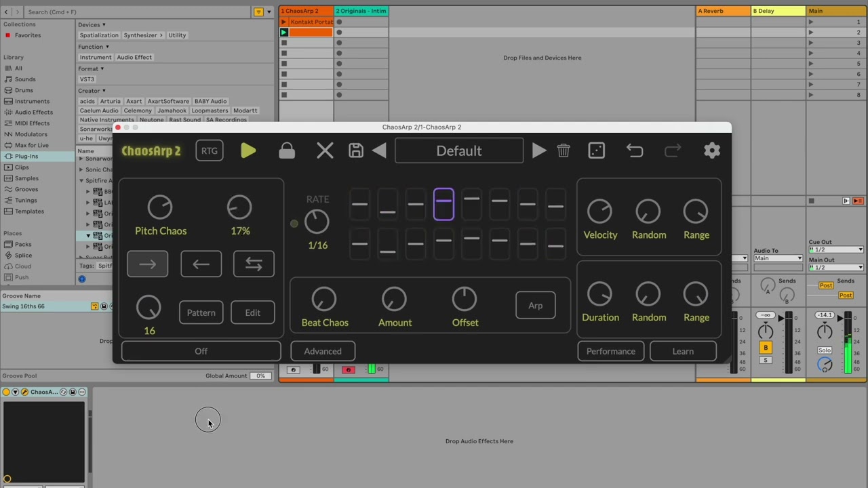Redo the change in ChaosArp 2
This screenshot has height=488, width=868.
pyautogui.click(x=673, y=150)
